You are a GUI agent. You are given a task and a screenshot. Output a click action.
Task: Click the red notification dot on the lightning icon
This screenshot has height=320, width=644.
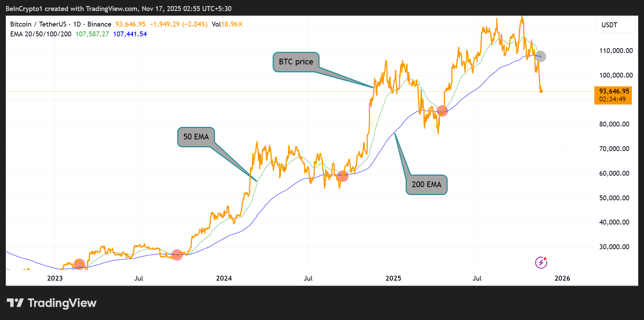[x=546, y=259]
